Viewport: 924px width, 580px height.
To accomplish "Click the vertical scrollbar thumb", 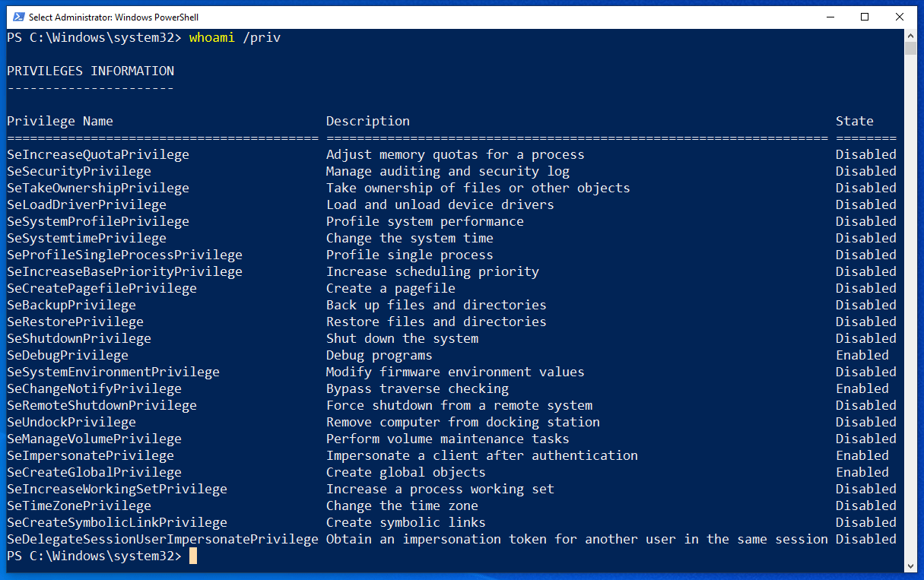I will pos(910,49).
